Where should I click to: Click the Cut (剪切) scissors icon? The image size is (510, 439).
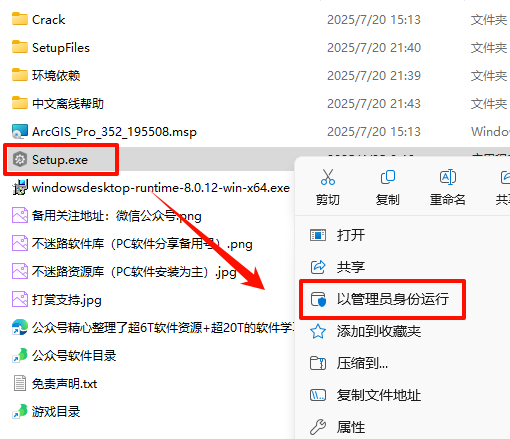click(328, 177)
